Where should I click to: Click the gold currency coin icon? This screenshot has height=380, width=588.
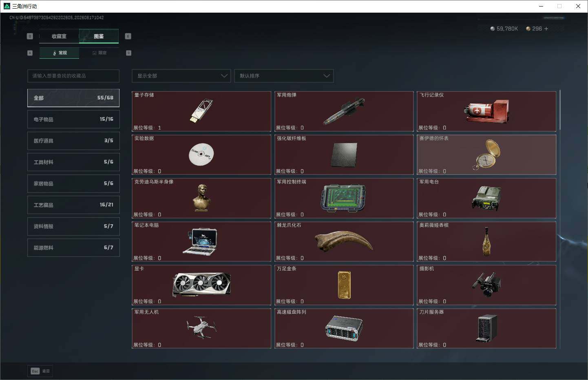(x=528, y=29)
